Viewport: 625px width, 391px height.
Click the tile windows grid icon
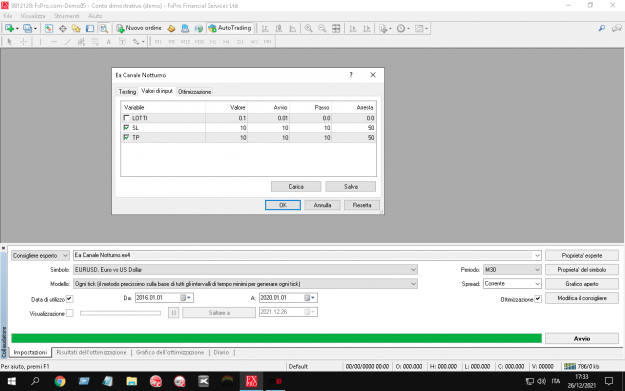click(336, 28)
